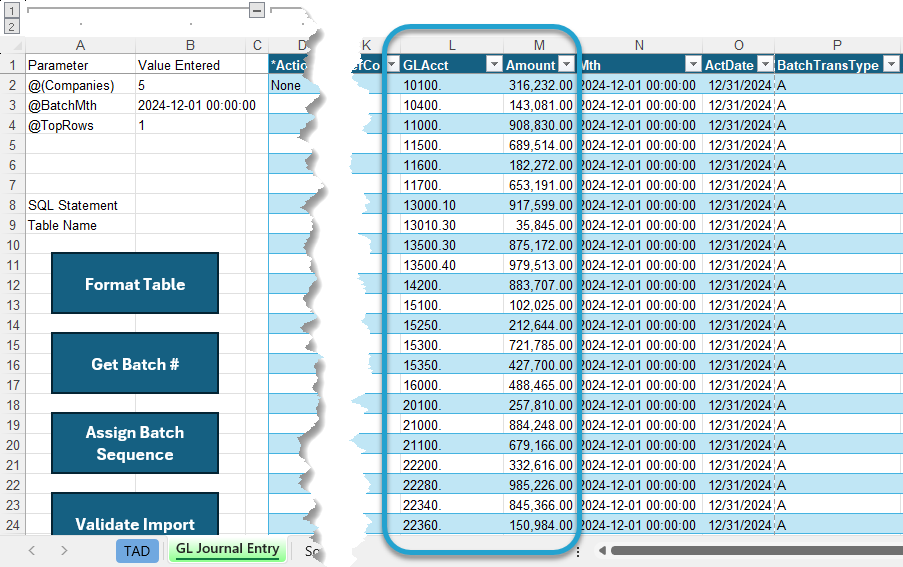Click the Format Table button

[x=135, y=283]
